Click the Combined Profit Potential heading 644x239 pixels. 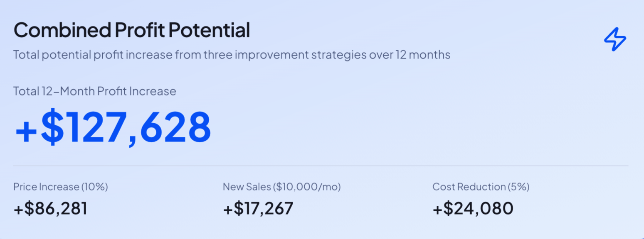131,30
